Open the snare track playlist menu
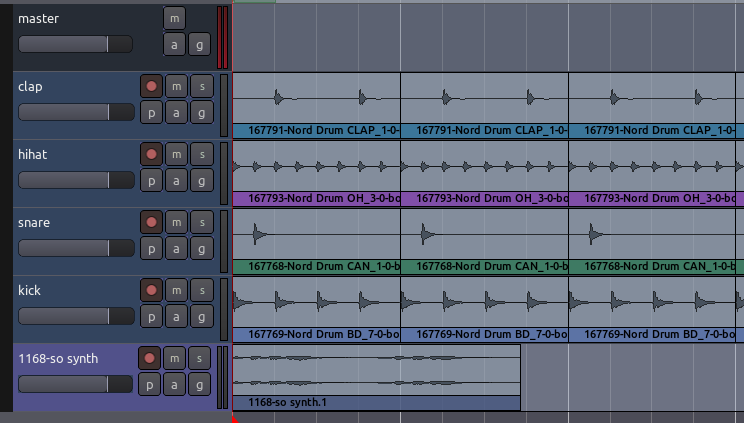 151,249
